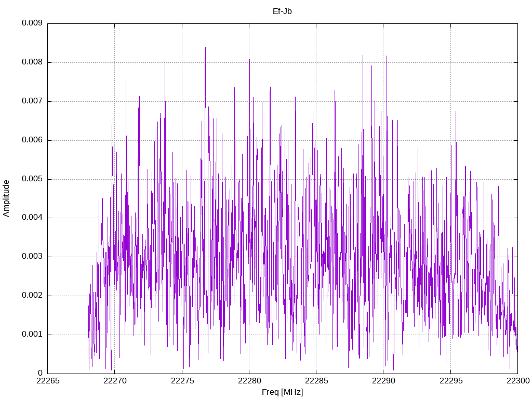Click the x-axis tick value 22280
The image size is (532, 399).
(249, 381)
